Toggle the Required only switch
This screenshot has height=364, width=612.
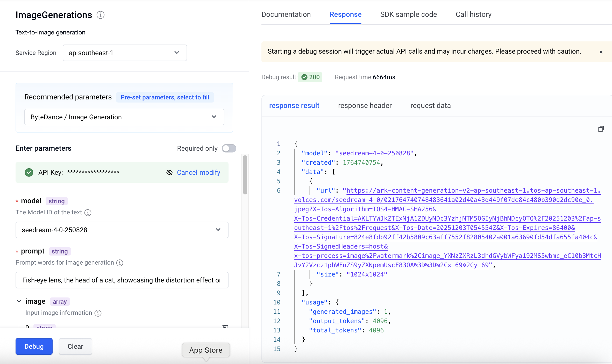[x=229, y=148]
